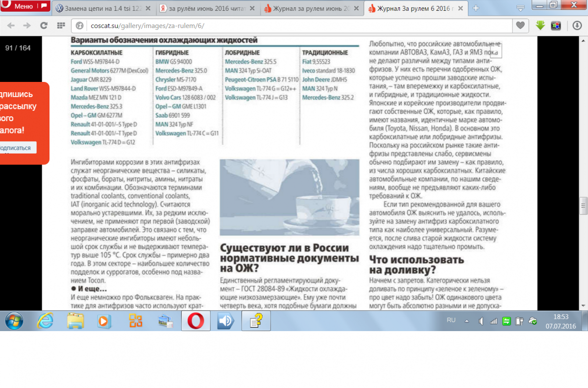Open a new tab with plus button
588x388 pixels.
pyautogui.click(x=475, y=8)
